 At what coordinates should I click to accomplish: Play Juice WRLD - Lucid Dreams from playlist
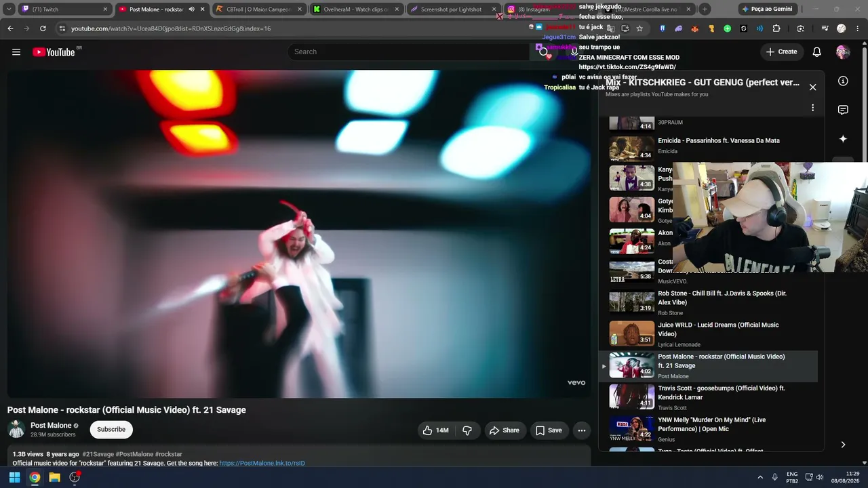click(x=708, y=334)
